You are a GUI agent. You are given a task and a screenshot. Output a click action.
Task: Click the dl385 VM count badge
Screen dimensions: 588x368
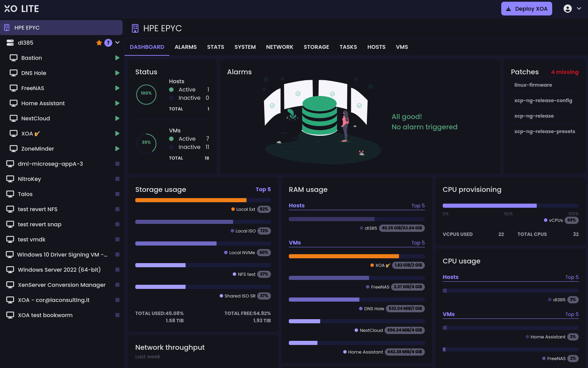click(x=108, y=43)
